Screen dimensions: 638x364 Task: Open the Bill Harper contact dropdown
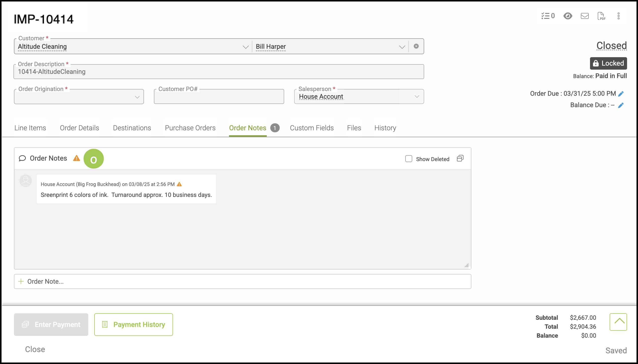click(x=402, y=47)
